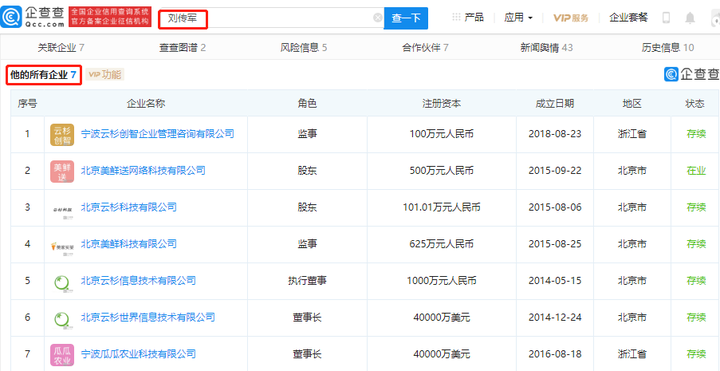This screenshot has height=371, width=720.
Task: Click the 1000万元人民币 capital cell
Action: (441, 280)
